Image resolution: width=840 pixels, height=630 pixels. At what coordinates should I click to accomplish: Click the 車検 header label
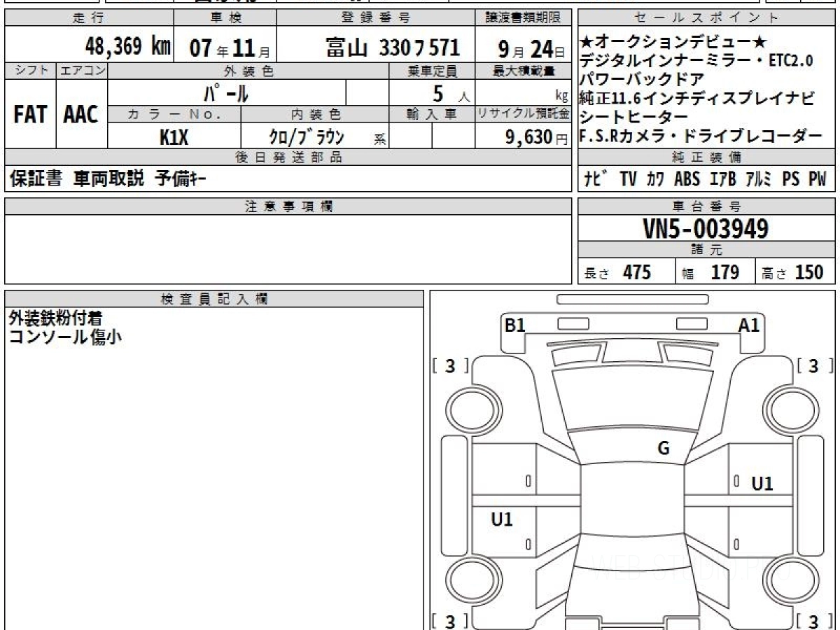[225, 18]
